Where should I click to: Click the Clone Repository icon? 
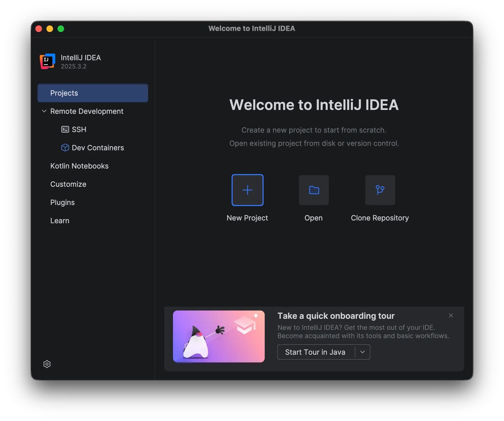point(380,190)
